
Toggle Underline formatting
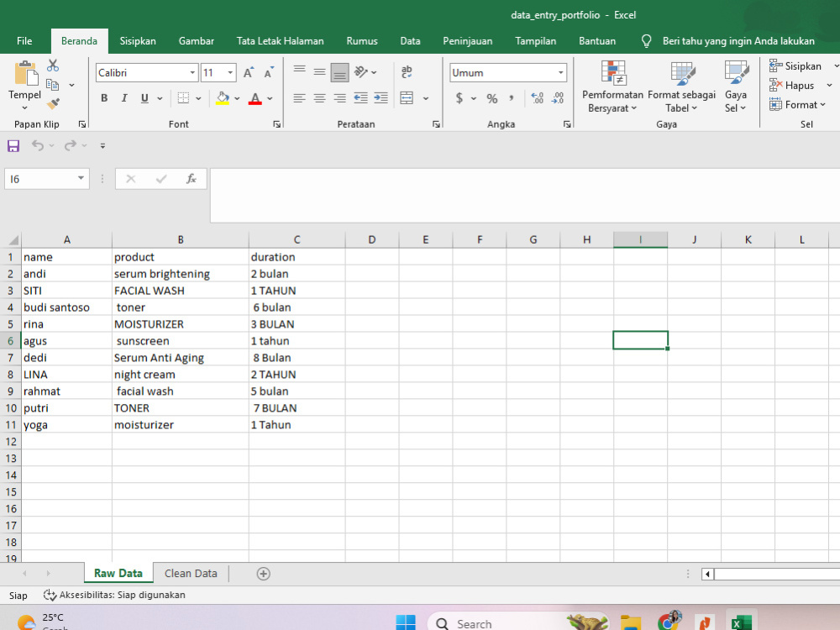point(144,98)
